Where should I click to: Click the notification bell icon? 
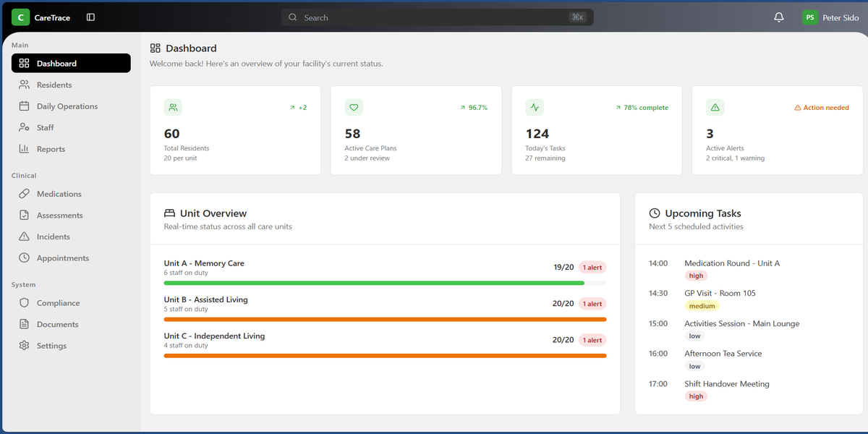(779, 17)
